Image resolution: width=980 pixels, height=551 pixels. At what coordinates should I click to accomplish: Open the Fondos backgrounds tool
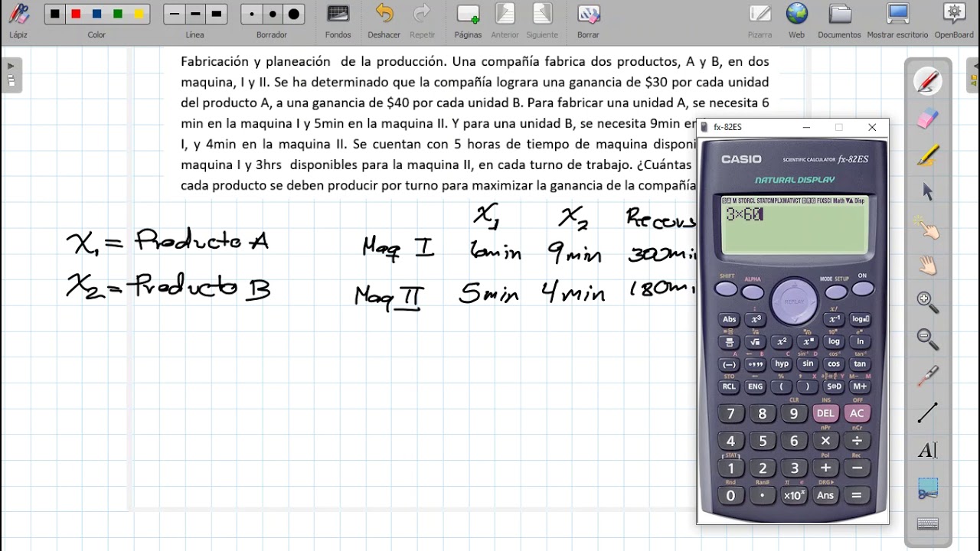tap(338, 20)
